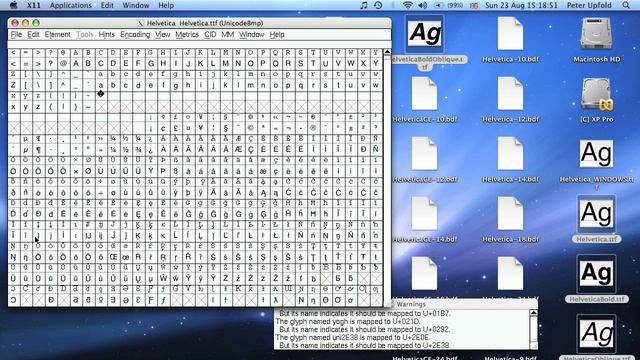640x360 pixels.
Task: Select the HelveticaCE-10.bdf file
Action: click(x=424, y=94)
